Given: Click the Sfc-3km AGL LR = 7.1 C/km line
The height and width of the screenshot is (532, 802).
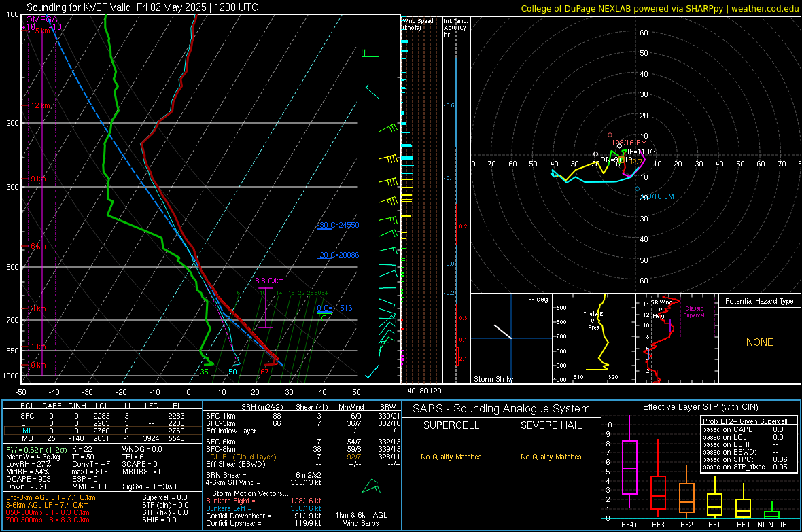Looking at the screenshot, I should pos(51,498).
